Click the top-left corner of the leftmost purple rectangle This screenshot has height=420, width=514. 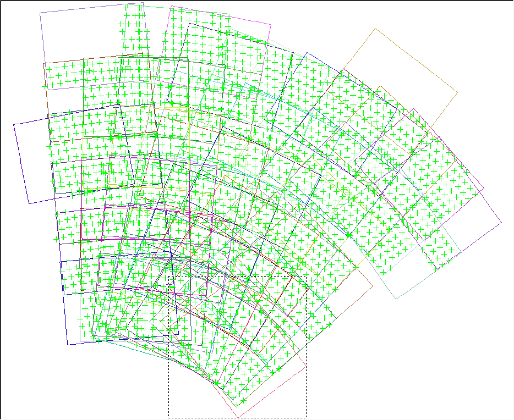click(x=14, y=124)
